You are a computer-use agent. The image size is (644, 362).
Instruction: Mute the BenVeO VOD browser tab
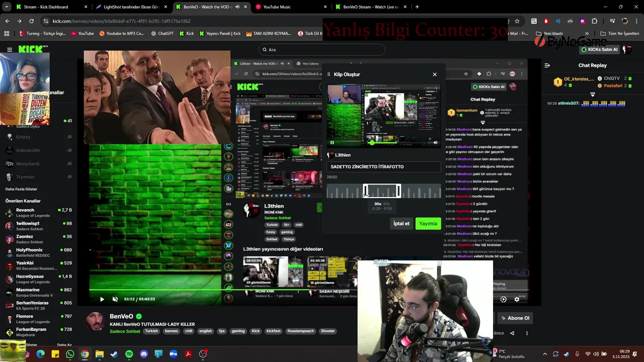237,7
